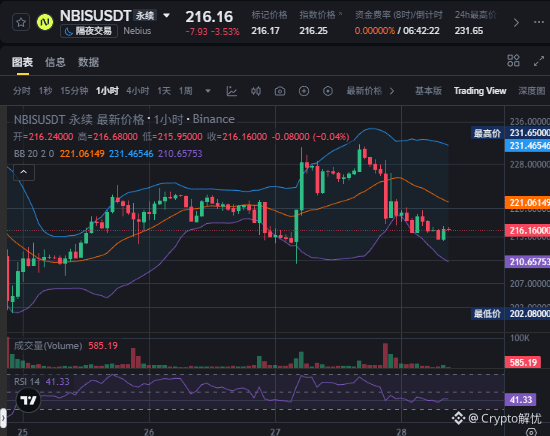550x436 pixels.
Task: Take chart snapshot with camera icon
Action: click(280, 91)
